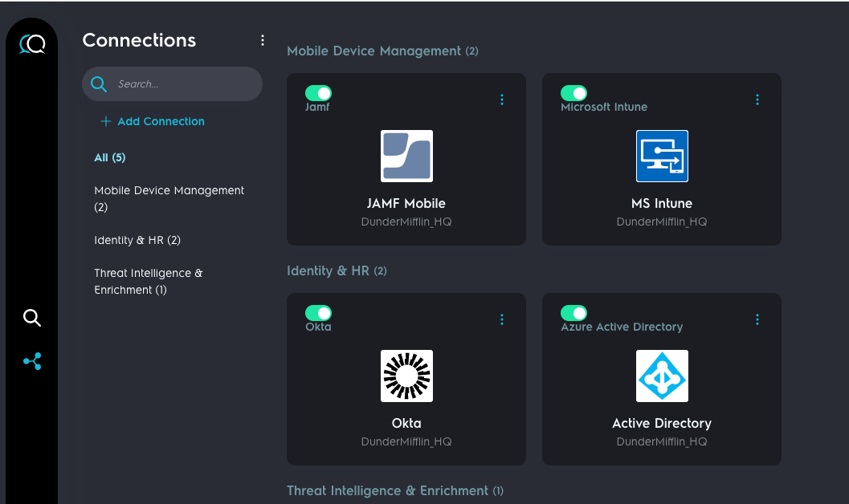Click the MS Intune card title
The height and width of the screenshot is (504, 849).
point(662,203)
